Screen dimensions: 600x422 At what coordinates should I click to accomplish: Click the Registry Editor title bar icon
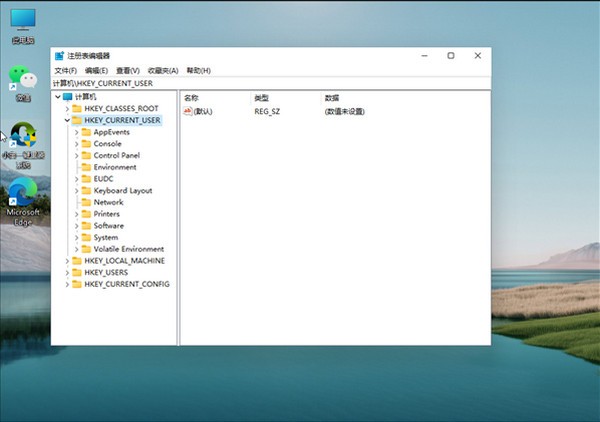pos(59,56)
